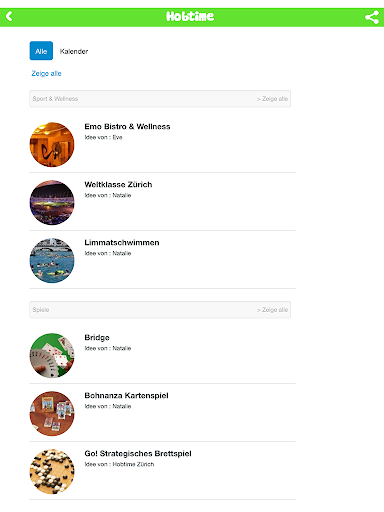The image size is (384, 512).
Task: Open the Limmatschwimmen title
Action: [x=122, y=243]
